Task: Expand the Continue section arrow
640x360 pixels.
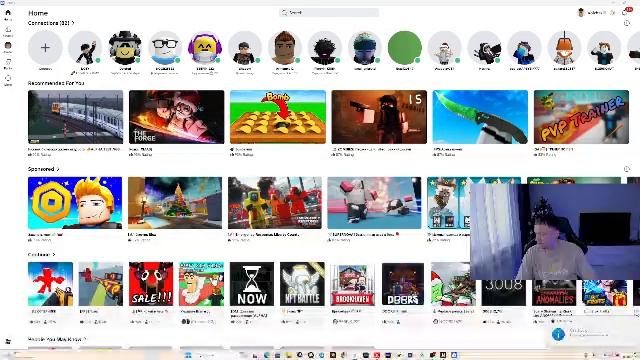Action: click(53, 255)
